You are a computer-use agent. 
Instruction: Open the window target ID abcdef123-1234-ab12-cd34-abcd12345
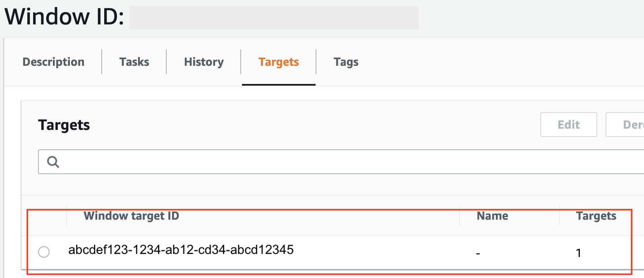[180, 250]
